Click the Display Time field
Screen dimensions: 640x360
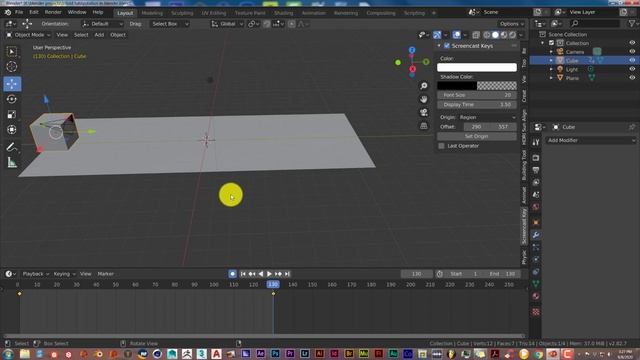tap(477, 105)
